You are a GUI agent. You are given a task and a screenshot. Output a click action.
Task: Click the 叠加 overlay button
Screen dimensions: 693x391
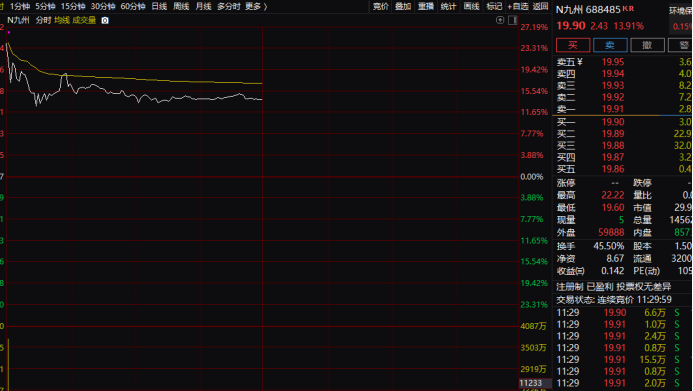click(x=403, y=6)
